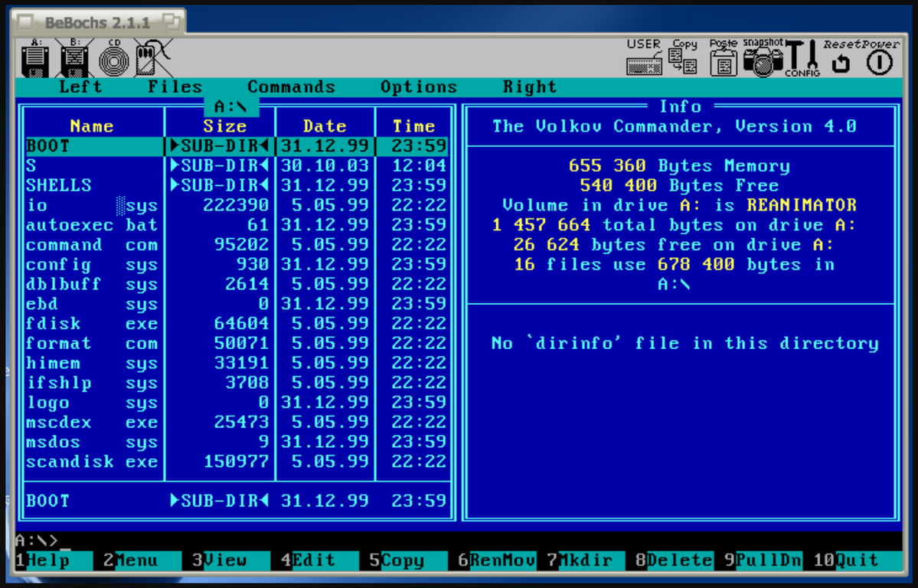Open the Files menu
This screenshot has width=918, height=588.
175,87
